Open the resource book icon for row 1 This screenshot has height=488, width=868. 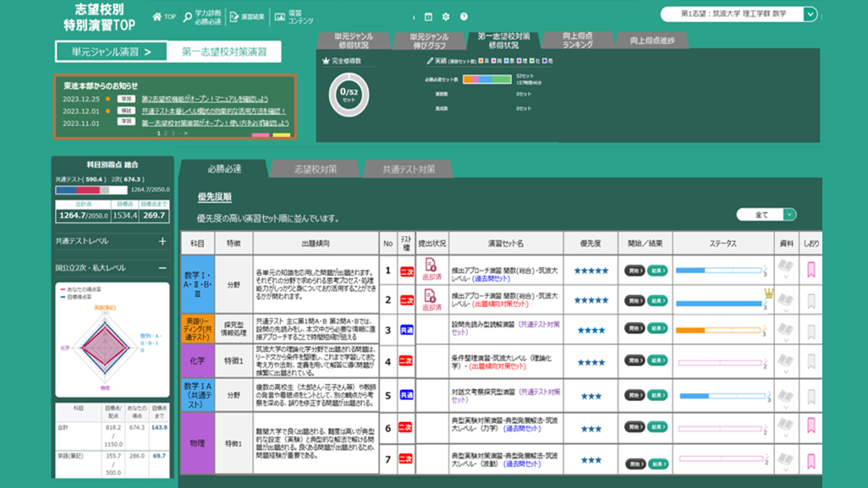tap(786, 268)
